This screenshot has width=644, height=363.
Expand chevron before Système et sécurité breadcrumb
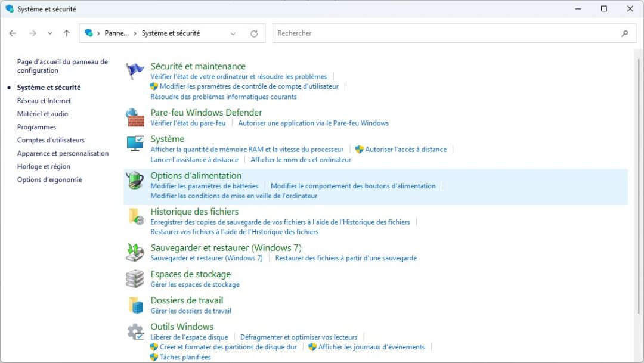[x=135, y=33]
